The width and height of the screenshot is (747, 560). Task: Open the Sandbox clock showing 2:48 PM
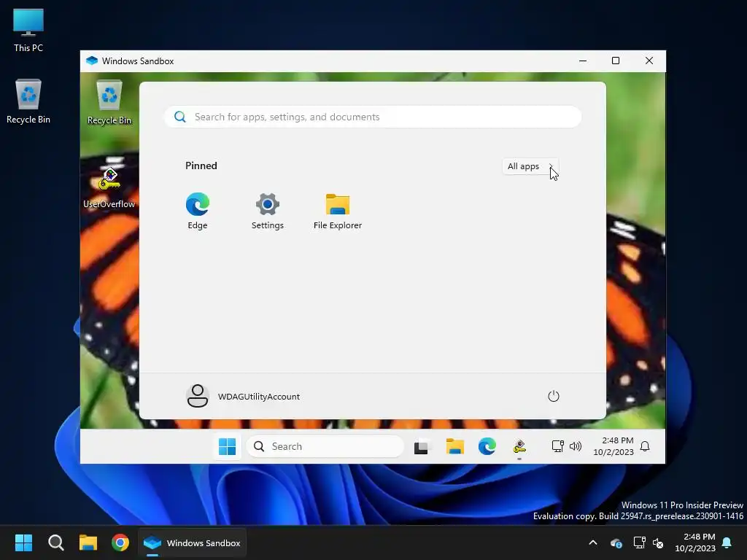(613, 446)
